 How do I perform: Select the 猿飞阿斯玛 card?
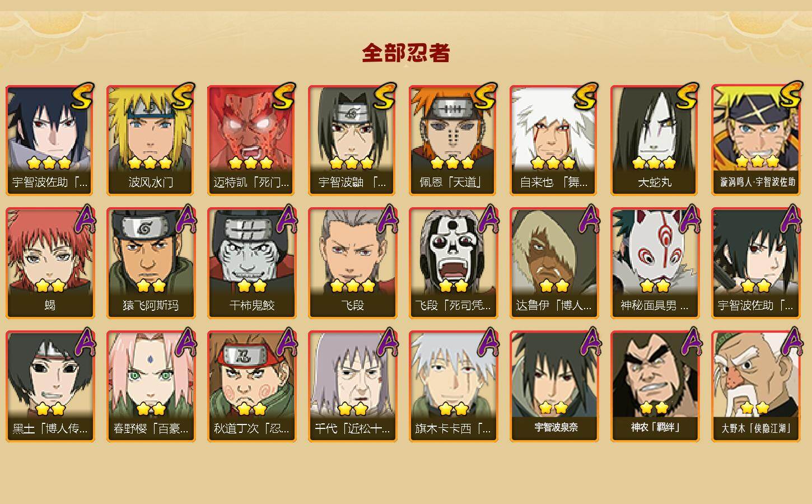click(151, 263)
